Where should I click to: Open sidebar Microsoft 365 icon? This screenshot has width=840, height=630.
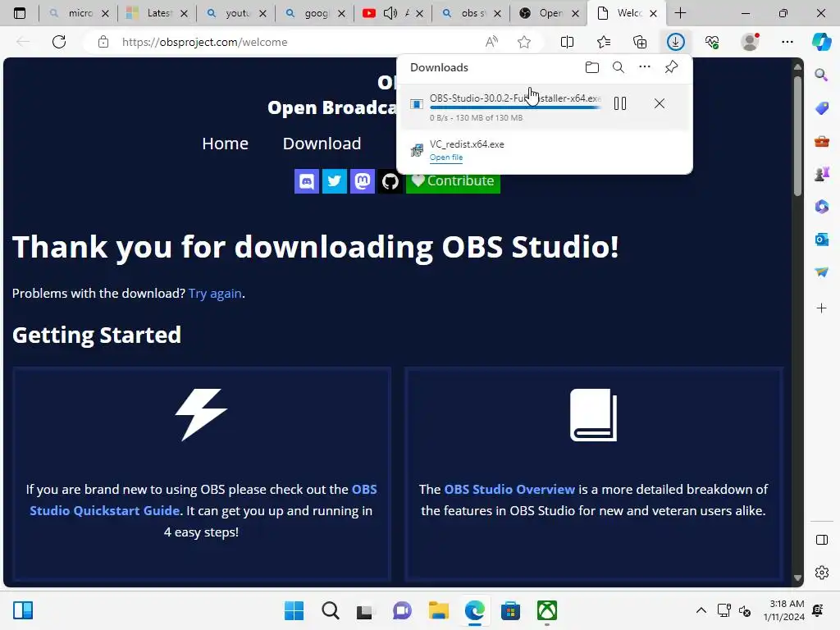tap(821, 207)
